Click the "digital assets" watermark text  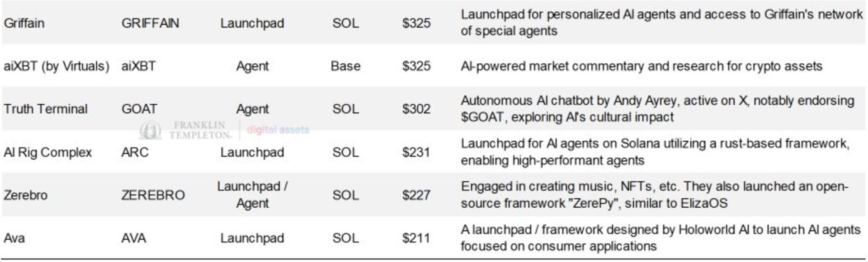point(278,130)
